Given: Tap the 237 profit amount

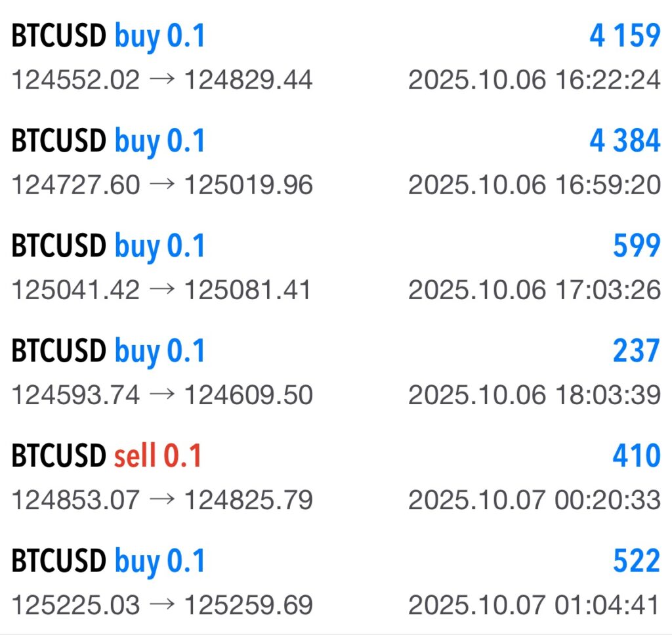Looking at the screenshot, I should pos(636,351).
